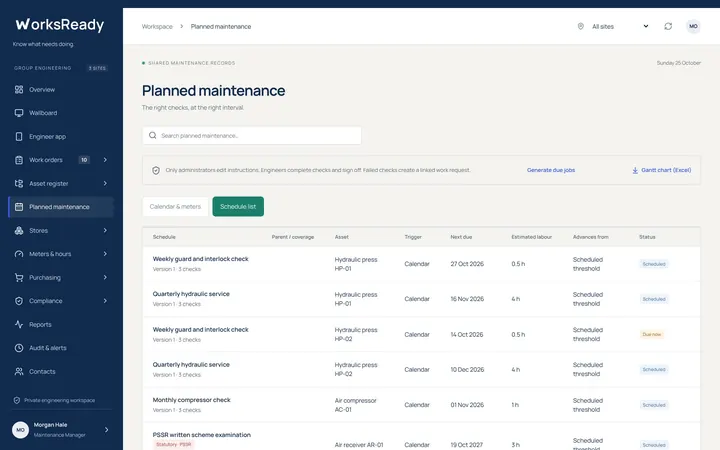Select the Schedule list tab
This screenshot has height=450, width=720.
[x=238, y=207]
